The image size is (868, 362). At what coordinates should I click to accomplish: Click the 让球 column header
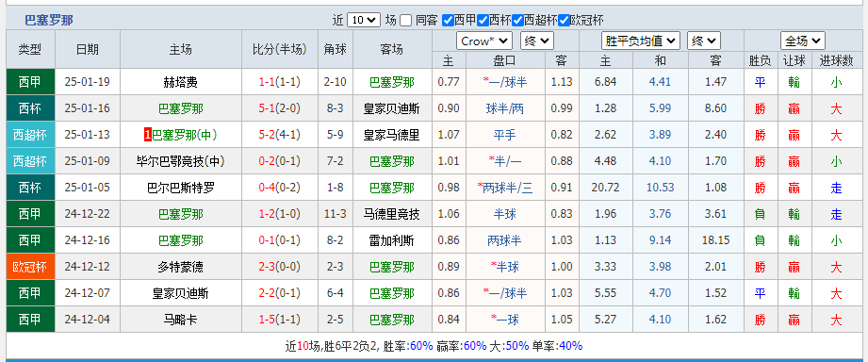tap(794, 60)
